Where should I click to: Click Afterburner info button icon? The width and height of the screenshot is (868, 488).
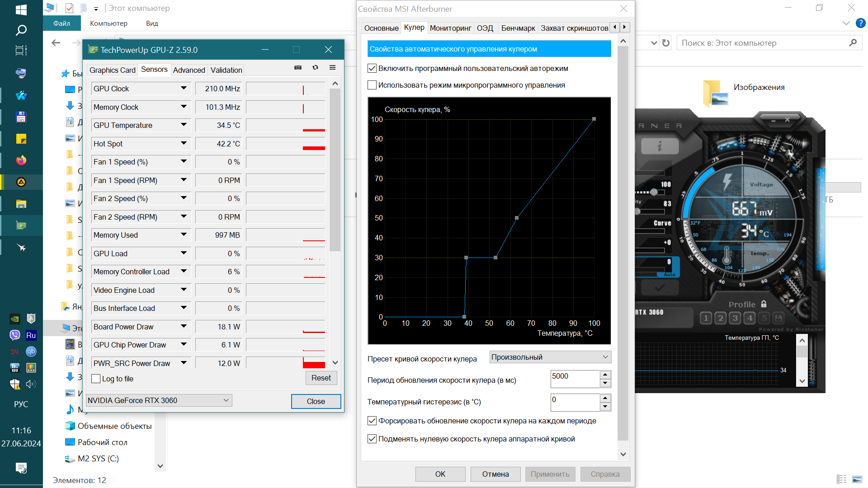pos(660,146)
